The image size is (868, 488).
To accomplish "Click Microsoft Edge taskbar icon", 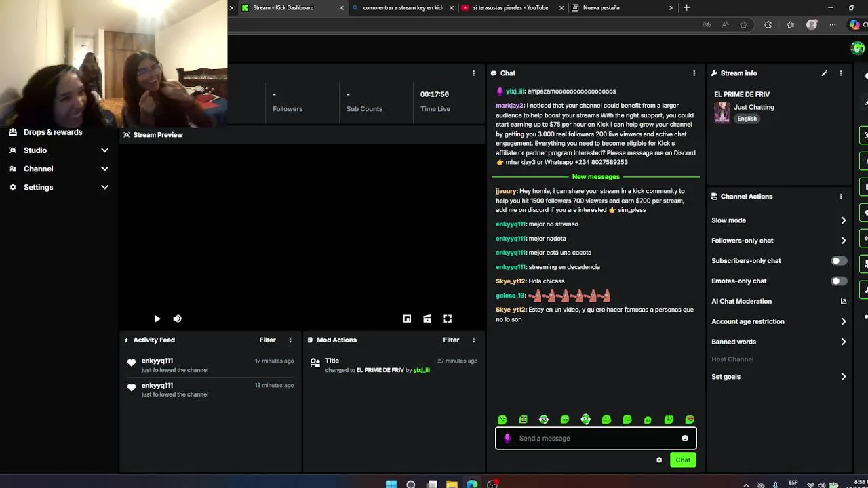I will [472, 484].
